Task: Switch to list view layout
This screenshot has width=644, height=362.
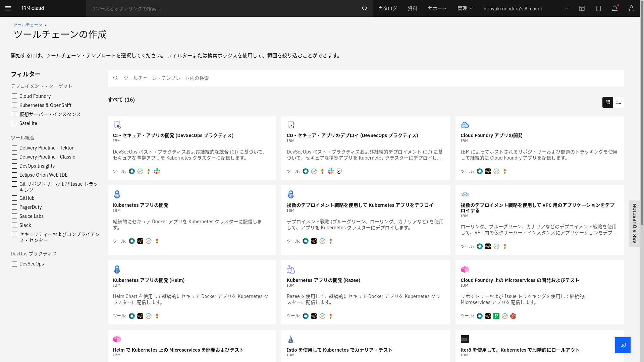Action: [x=619, y=102]
